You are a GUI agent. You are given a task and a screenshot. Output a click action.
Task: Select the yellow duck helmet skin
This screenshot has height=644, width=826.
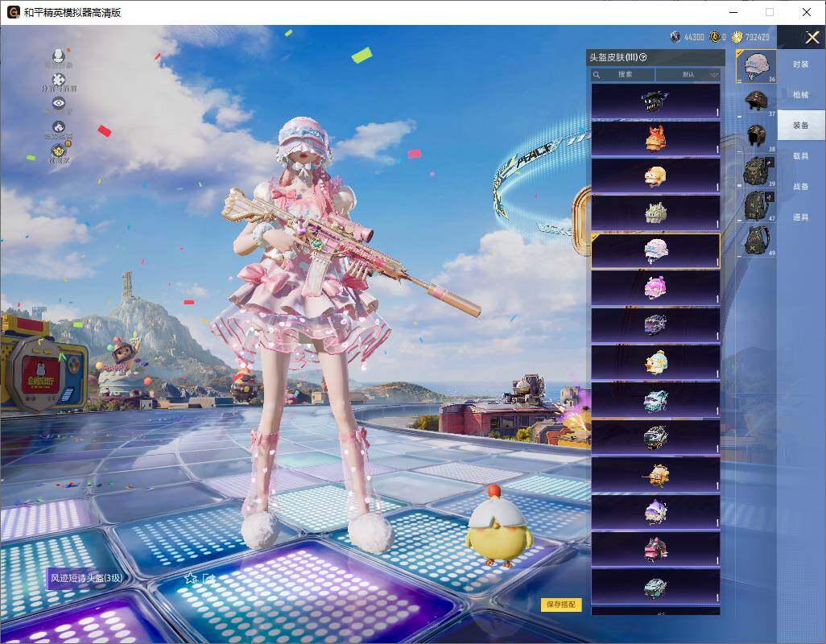coord(655,363)
